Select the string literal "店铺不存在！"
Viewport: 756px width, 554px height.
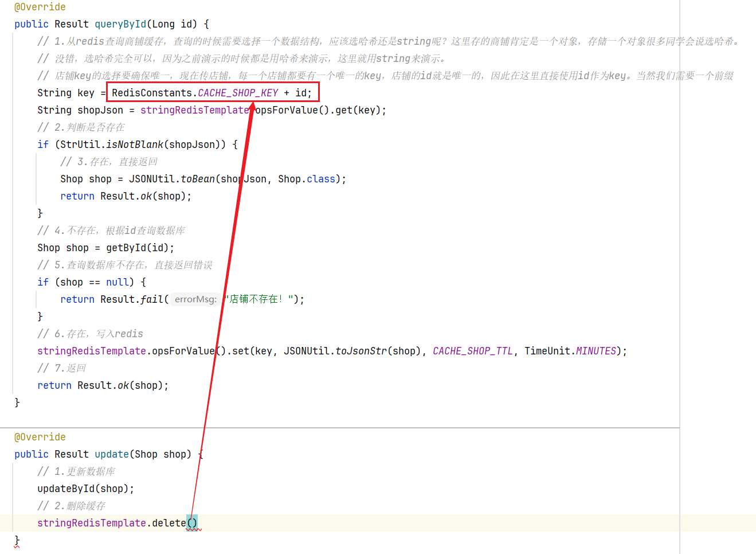coord(260,299)
